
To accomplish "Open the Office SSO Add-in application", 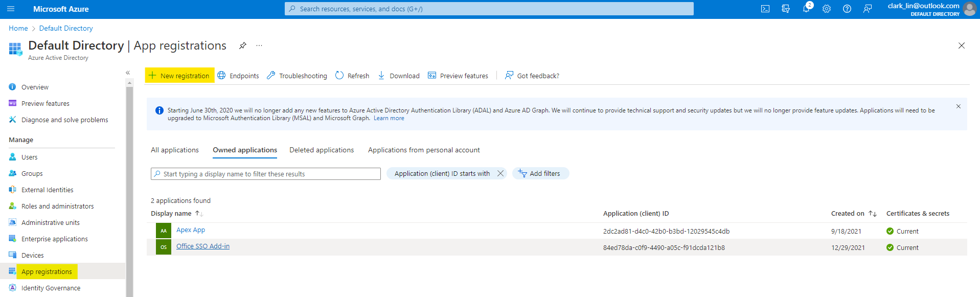I will (203, 246).
